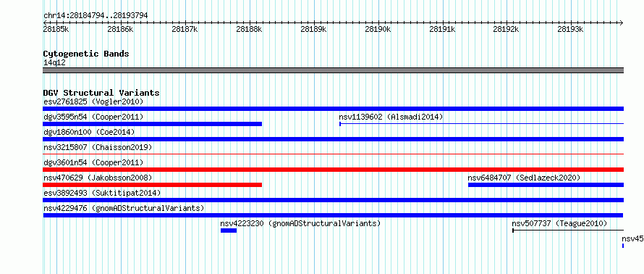The height and width of the screenshot is (274, 644).
Task: Click the label nsv4229476 (gnomADStructuralVariants)
Action: tap(124, 208)
